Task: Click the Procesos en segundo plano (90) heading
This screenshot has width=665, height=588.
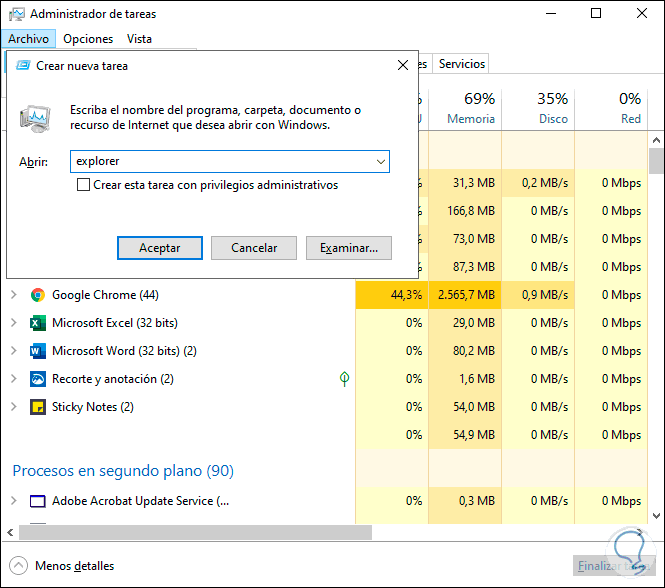Action: pyautogui.click(x=123, y=470)
